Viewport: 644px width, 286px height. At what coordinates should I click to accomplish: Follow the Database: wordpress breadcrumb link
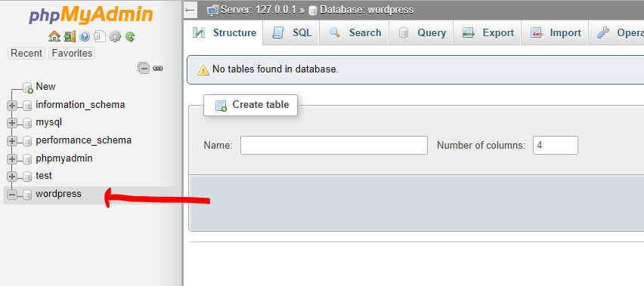click(x=367, y=9)
